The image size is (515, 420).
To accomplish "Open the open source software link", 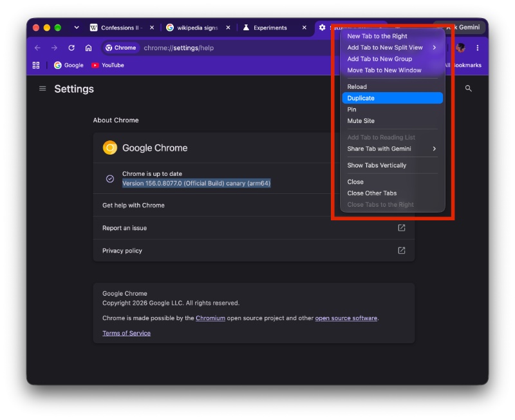I will (x=346, y=318).
